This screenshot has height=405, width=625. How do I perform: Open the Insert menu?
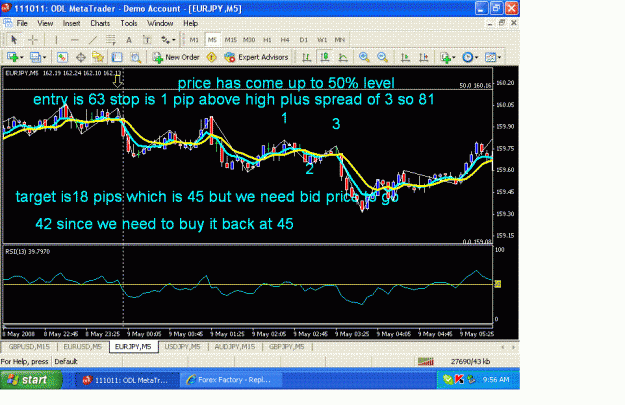(71, 23)
